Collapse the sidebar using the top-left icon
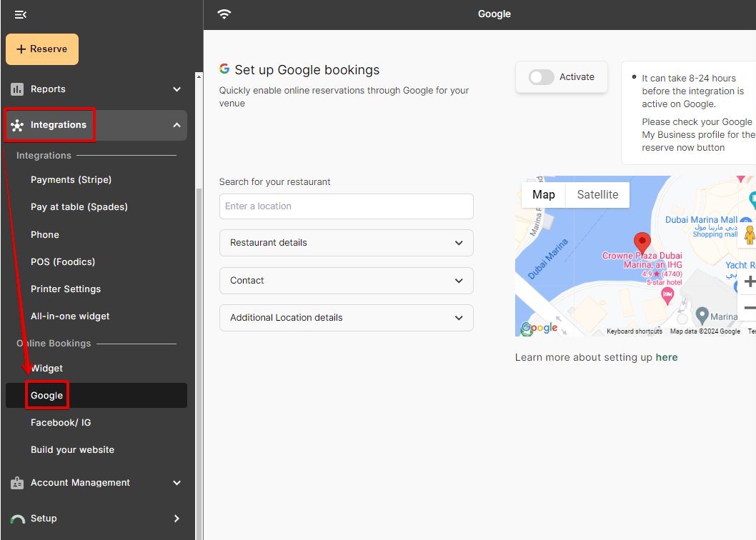The image size is (756, 540). (20, 14)
